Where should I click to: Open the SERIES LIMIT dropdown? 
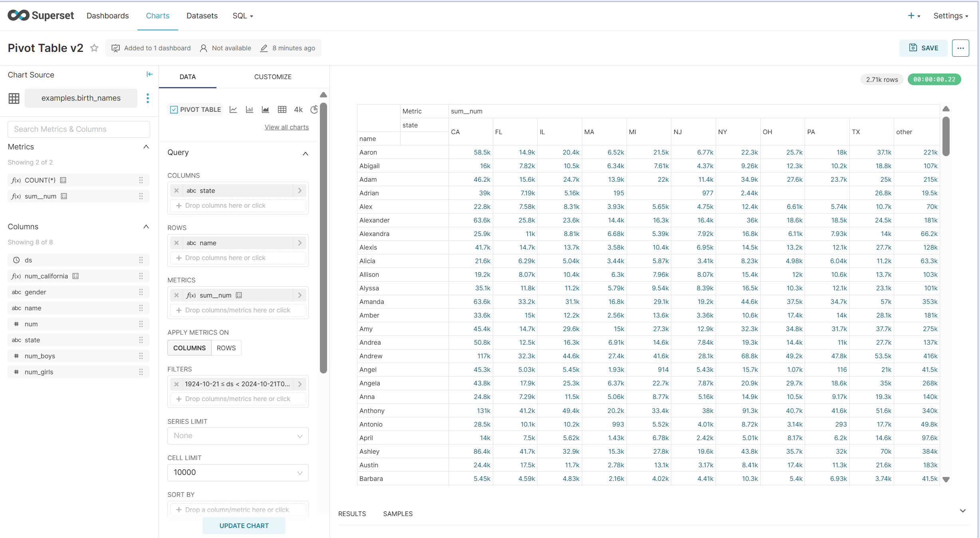pos(238,436)
